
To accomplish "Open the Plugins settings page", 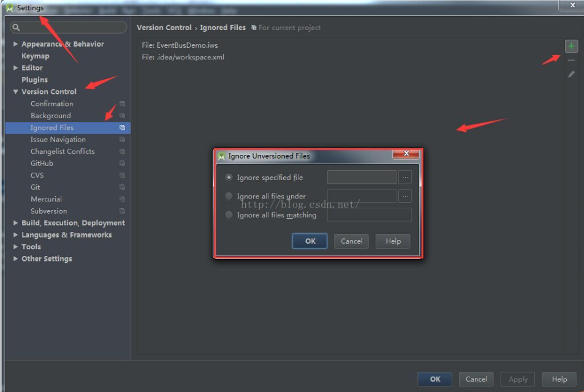I will click(35, 80).
